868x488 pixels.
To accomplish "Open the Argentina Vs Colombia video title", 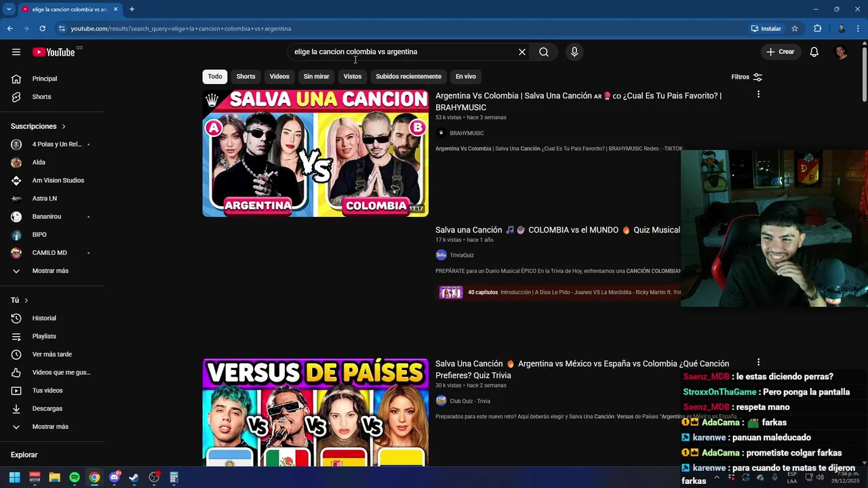I will [x=578, y=102].
